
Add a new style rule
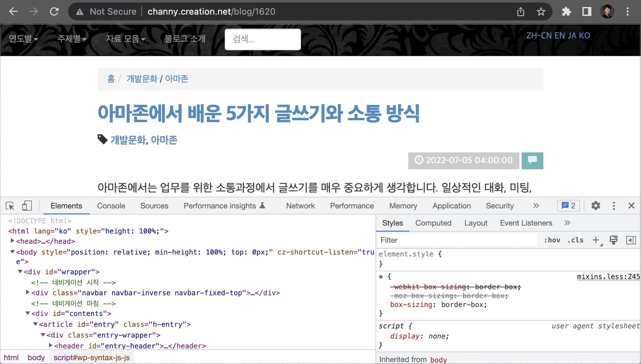pyautogui.click(x=596, y=240)
